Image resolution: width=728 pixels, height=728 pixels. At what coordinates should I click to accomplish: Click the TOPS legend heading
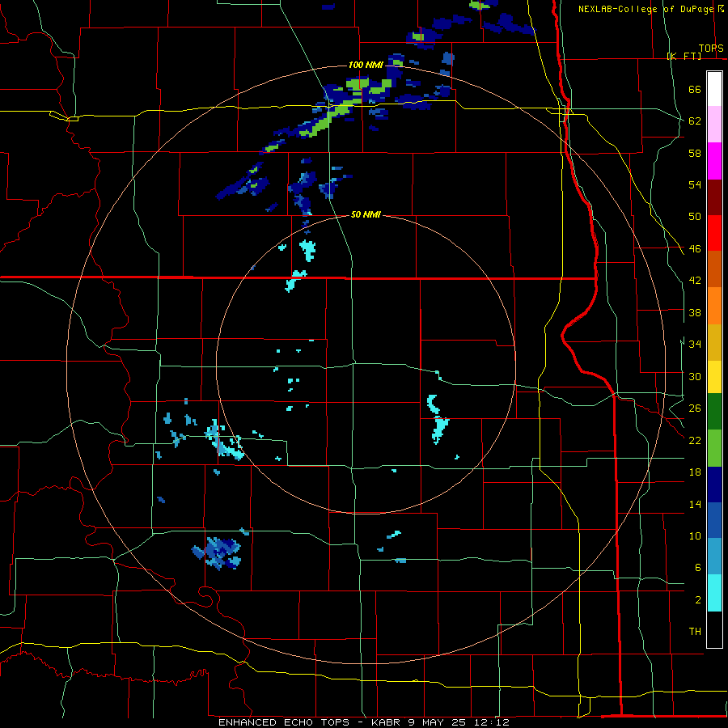point(711,48)
